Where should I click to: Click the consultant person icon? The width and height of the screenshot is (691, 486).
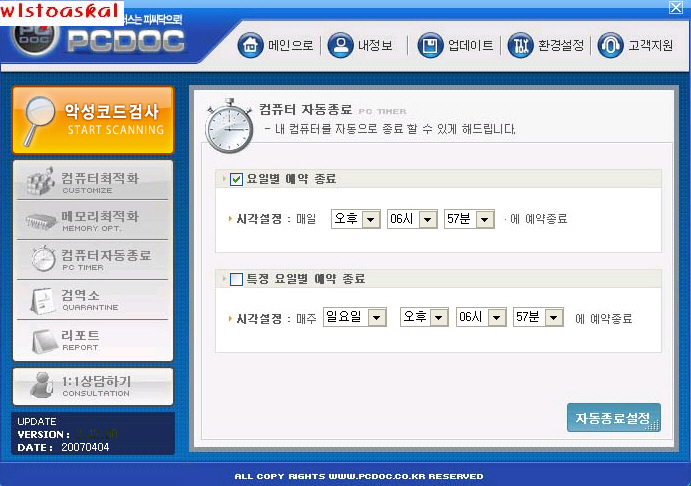click(x=43, y=385)
